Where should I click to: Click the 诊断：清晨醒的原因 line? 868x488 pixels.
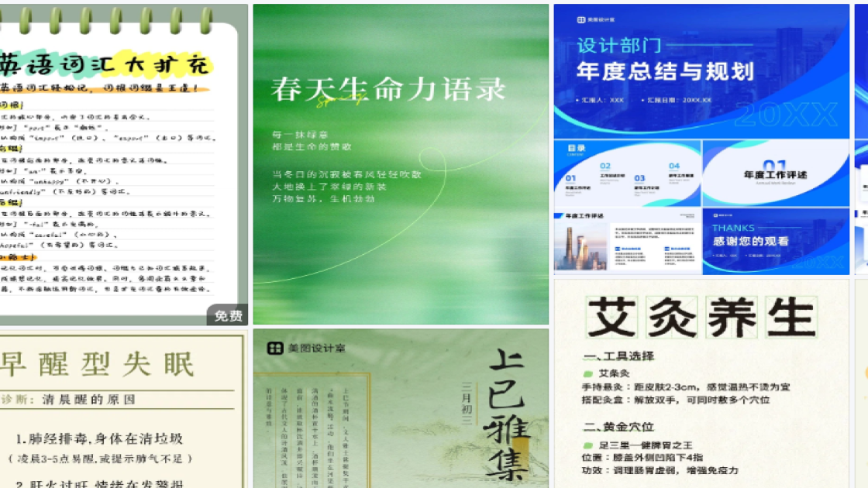[69, 400]
